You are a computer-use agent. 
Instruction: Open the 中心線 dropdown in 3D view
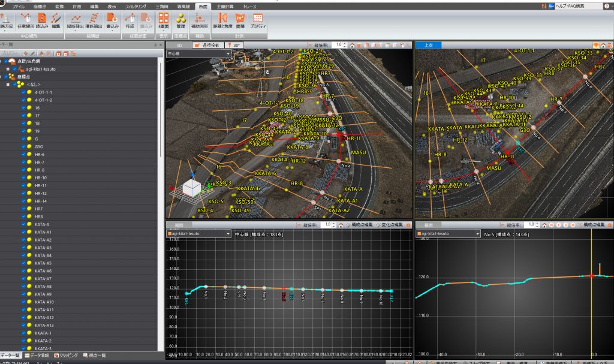pyautogui.click(x=199, y=54)
